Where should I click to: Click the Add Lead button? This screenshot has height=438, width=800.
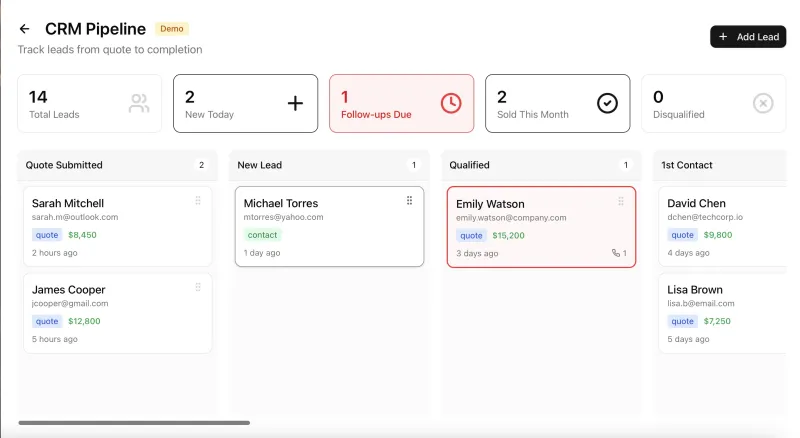(748, 37)
